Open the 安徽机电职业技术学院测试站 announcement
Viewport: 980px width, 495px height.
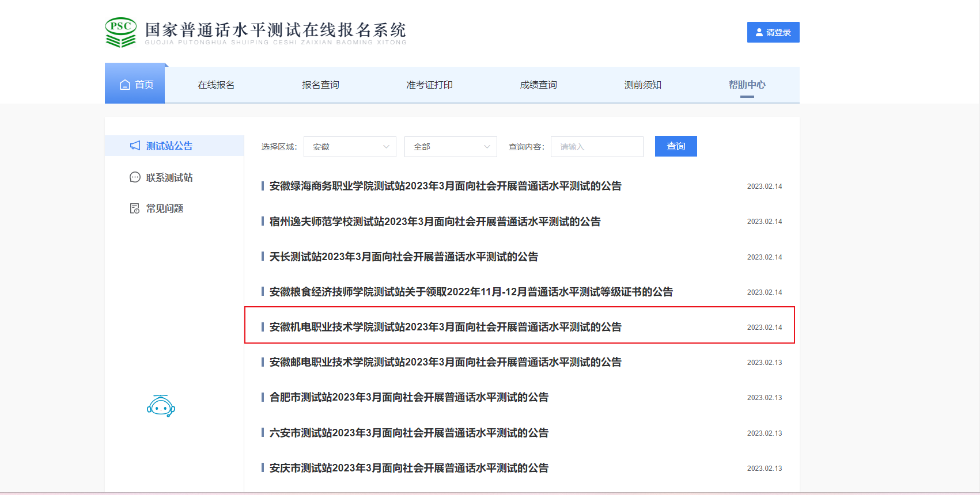pyautogui.click(x=445, y=327)
